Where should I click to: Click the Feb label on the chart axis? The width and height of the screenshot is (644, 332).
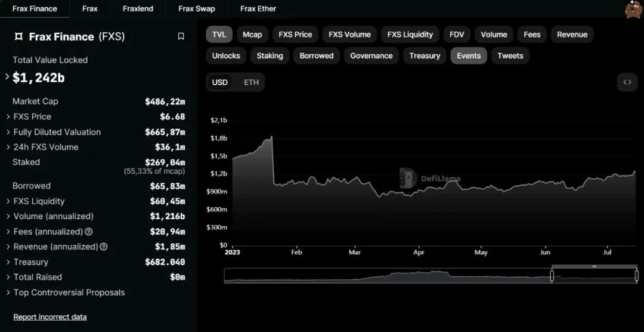(x=296, y=252)
